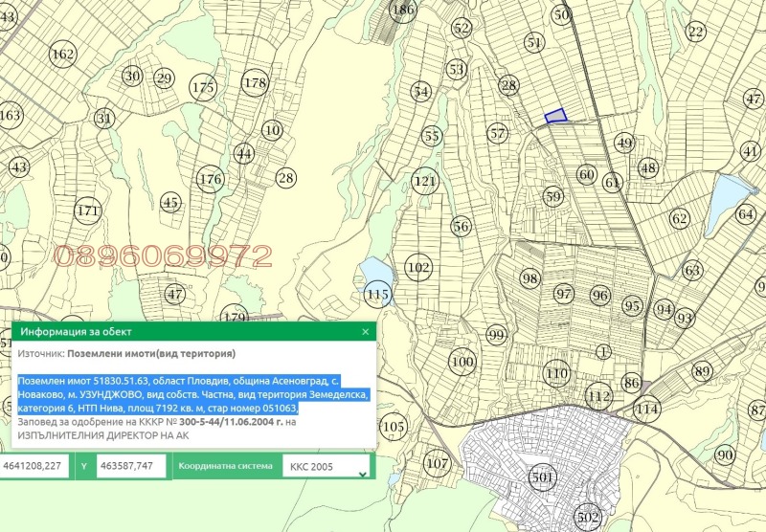The height and width of the screenshot is (532, 766).
Task: Click the Y coordinate field with 463587,747
Action: (131, 466)
